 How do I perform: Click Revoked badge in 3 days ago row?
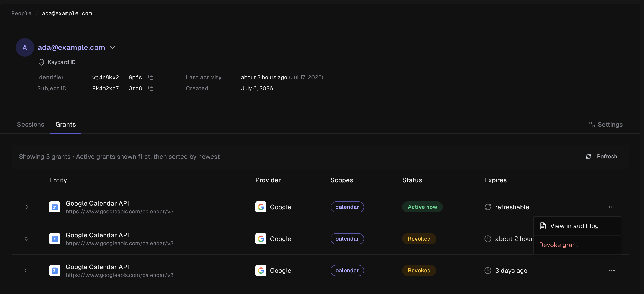click(419, 271)
